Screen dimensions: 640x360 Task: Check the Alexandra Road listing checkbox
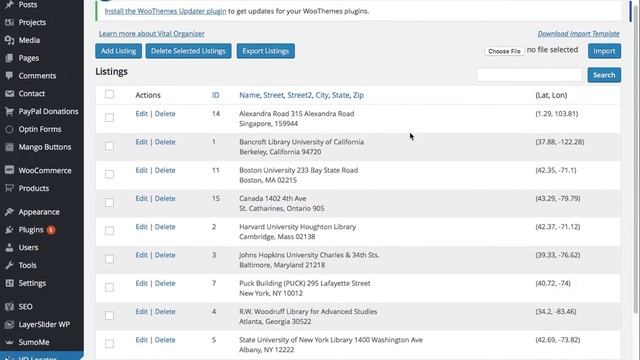(x=109, y=118)
